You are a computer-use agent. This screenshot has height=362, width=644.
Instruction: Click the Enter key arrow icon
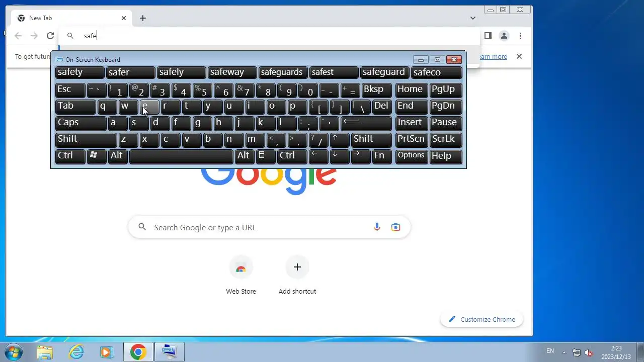point(366,123)
